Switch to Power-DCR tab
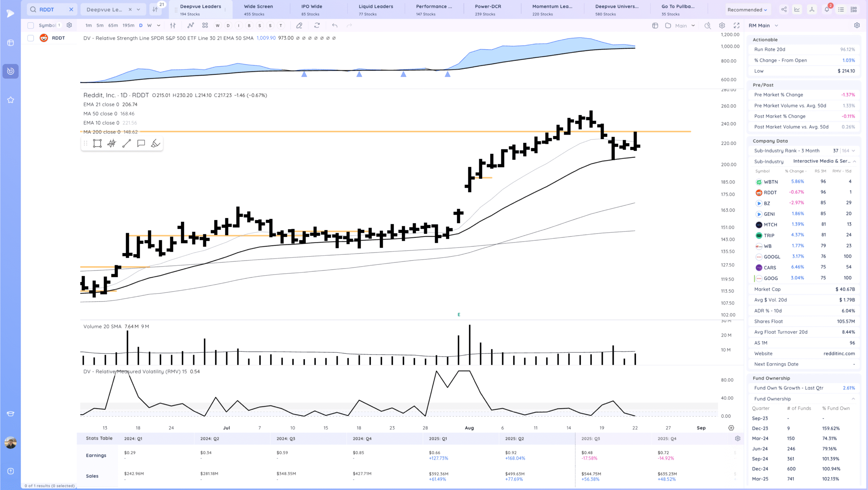This screenshot has width=868, height=490. click(488, 9)
